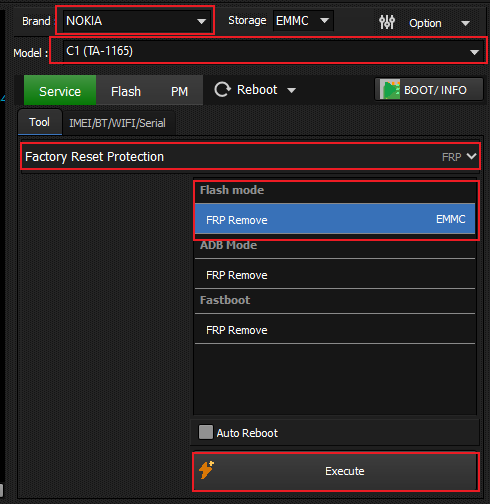Switch to the Flash tab
The height and width of the screenshot is (504, 490).
126,90
